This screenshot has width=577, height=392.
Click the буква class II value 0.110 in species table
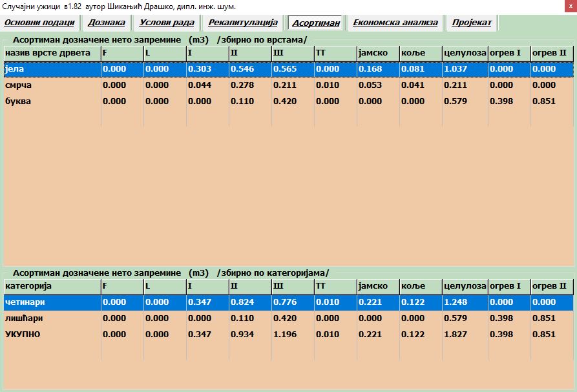242,101
